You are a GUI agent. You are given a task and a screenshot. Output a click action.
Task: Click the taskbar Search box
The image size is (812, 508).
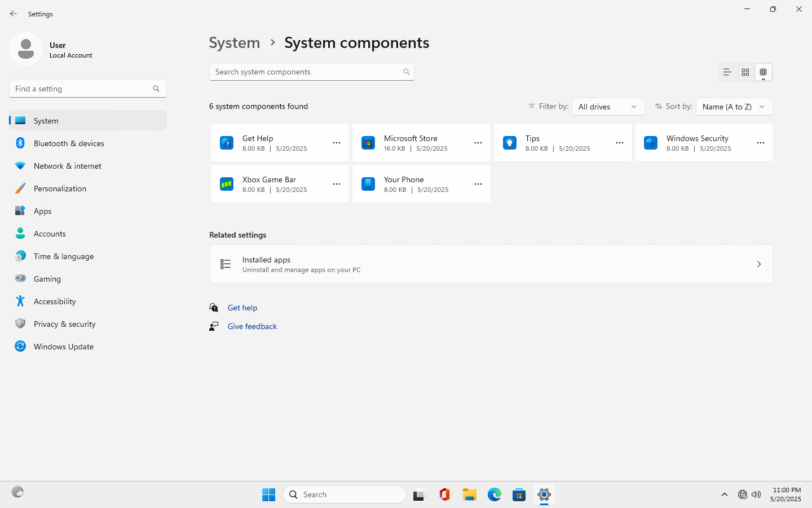click(x=345, y=494)
